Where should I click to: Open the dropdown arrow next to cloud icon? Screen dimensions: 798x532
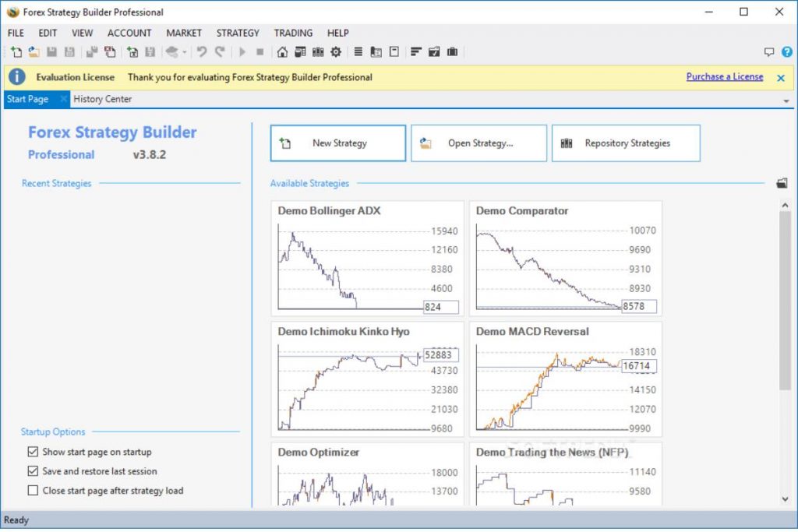[184, 52]
